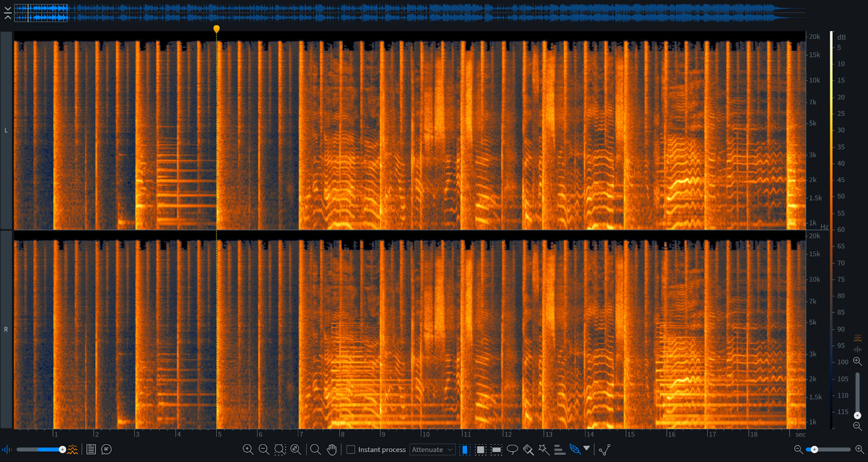Click the vertical frequency zoom in icon
This screenshot has width=868, height=462.
click(857, 361)
